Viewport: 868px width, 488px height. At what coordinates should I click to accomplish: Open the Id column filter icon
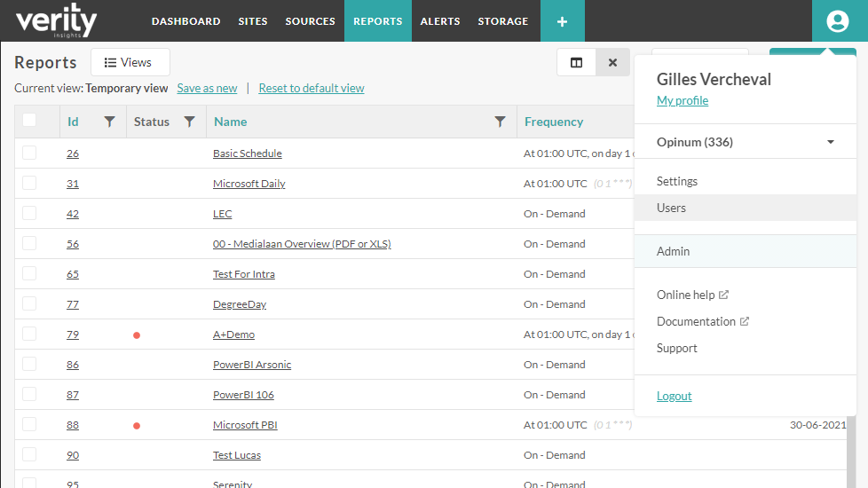point(109,122)
